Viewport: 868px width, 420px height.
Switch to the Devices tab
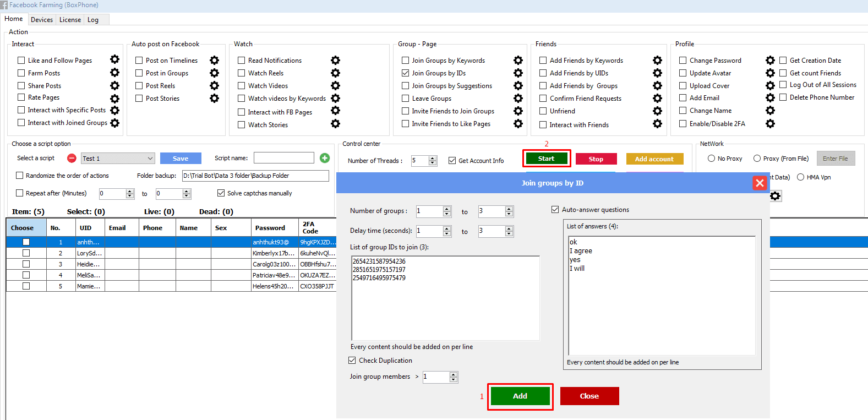(x=42, y=19)
